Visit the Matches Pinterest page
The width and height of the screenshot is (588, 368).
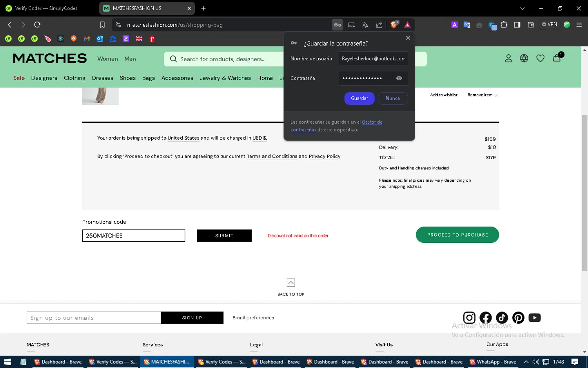pyautogui.click(x=518, y=317)
